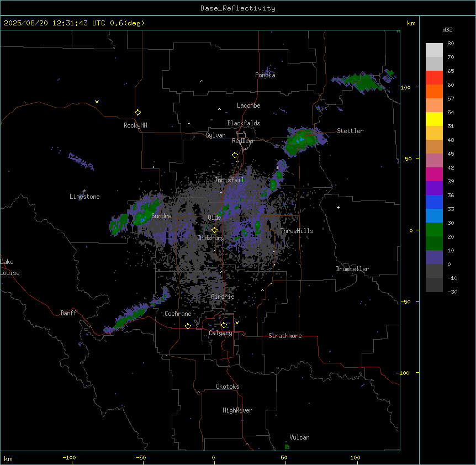This screenshot has width=476, height=465.
Task: Click the ThreeHills label
Action: click(297, 231)
